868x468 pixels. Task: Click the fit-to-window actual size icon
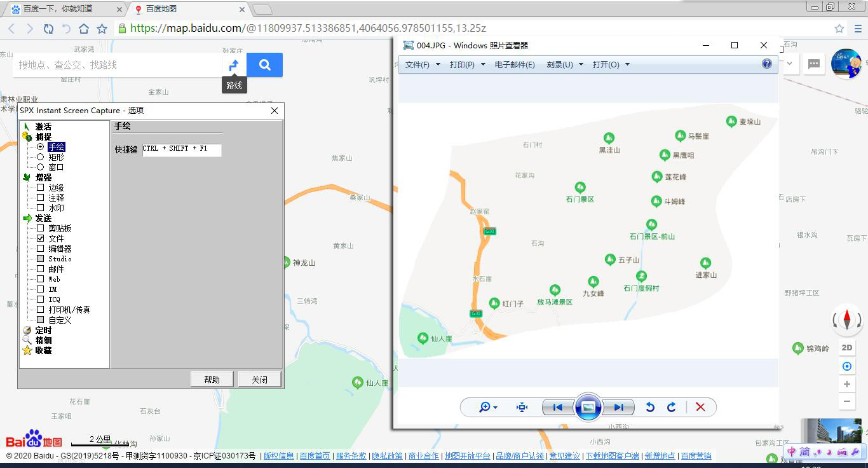click(x=522, y=407)
